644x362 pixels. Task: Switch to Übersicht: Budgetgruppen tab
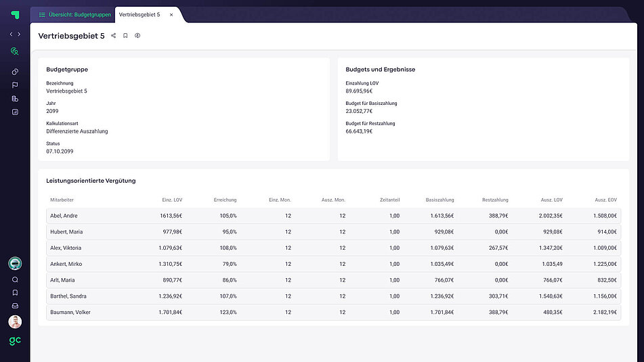coord(74,14)
